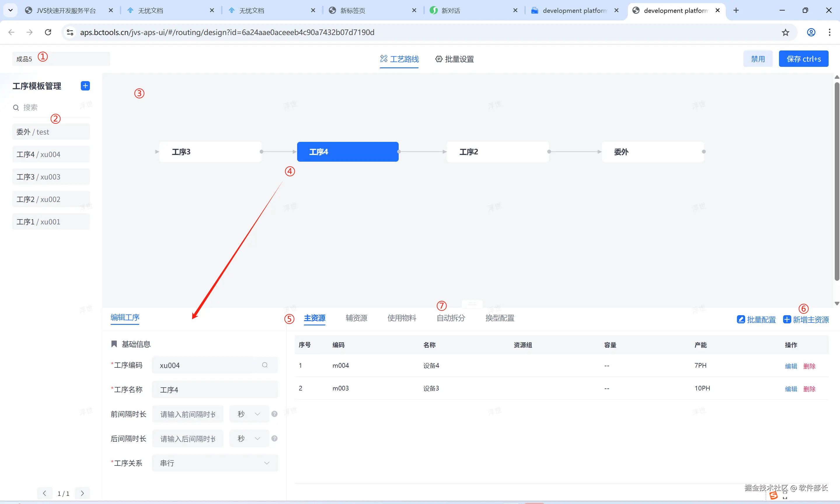Screen dimensions: 840x504
Task: Select the 工序2 node in flow canvas
Action: point(497,152)
